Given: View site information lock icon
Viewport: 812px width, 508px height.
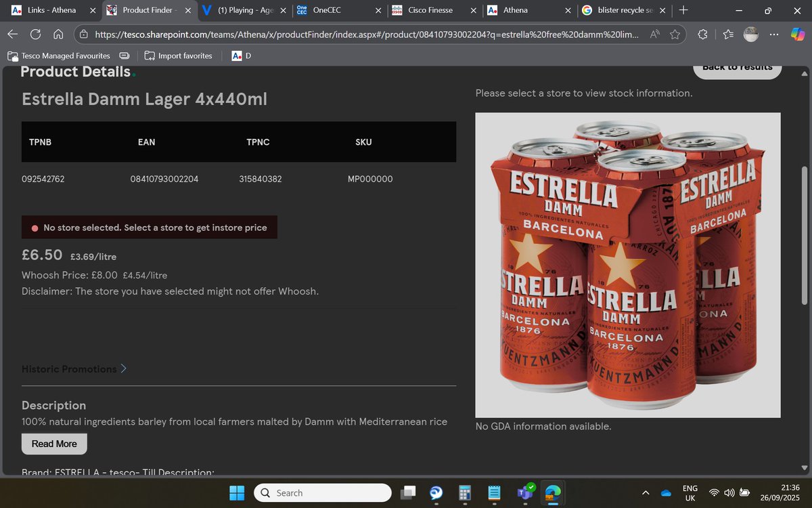Looking at the screenshot, I should click(83, 35).
